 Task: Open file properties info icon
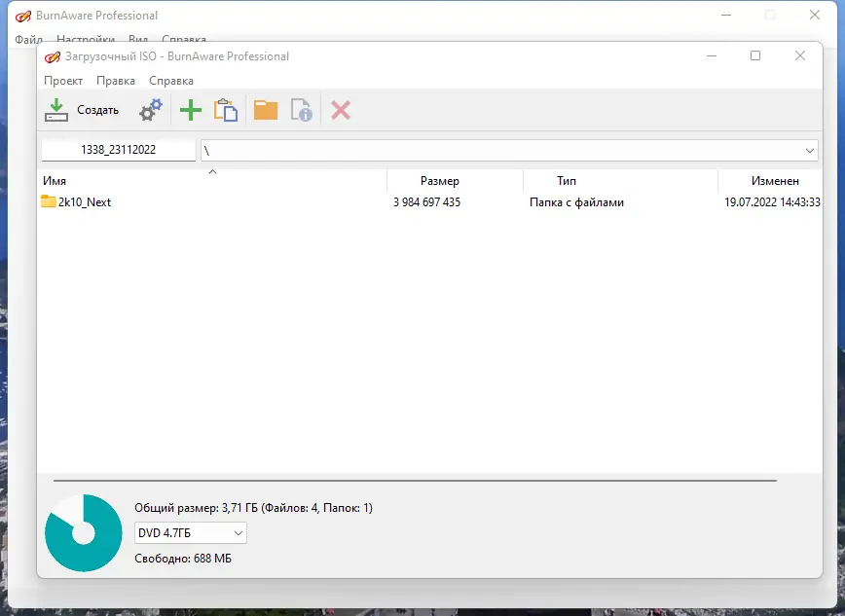pos(301,110)
